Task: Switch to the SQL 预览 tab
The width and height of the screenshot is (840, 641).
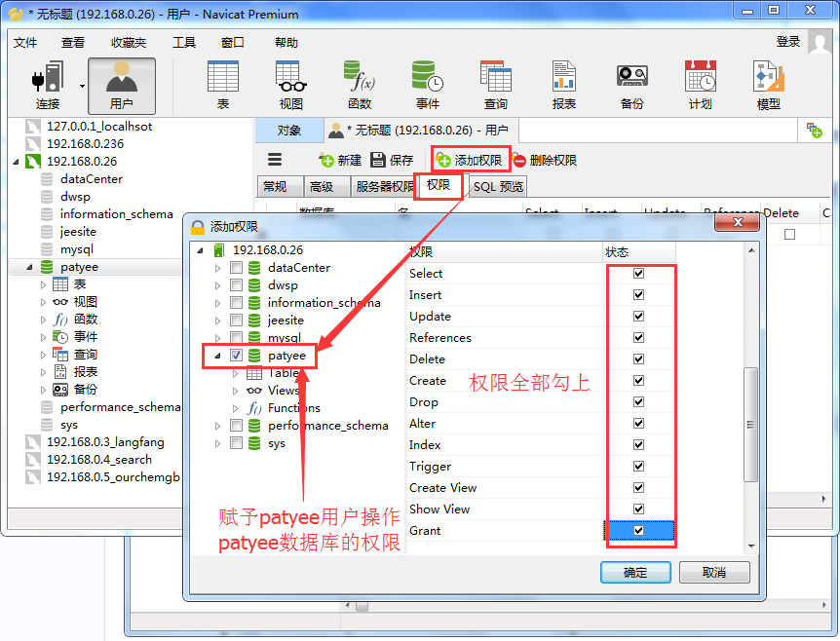Action: pyautogui.click(x=498, y=186)
